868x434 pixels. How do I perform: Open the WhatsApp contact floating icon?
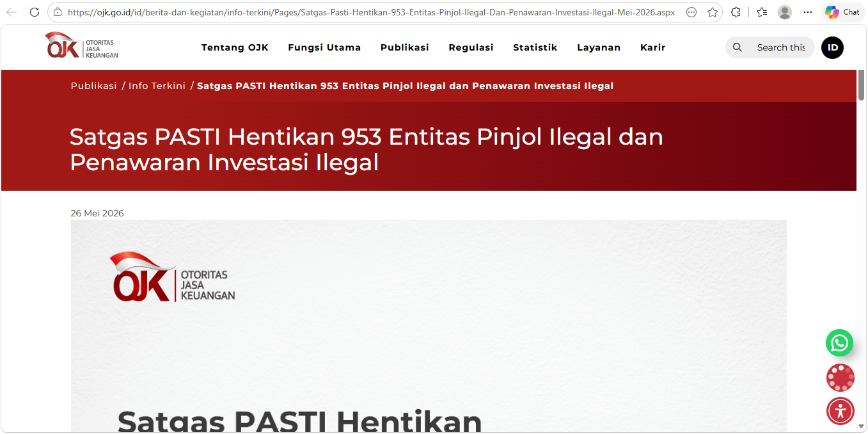(x=839, y=343)
